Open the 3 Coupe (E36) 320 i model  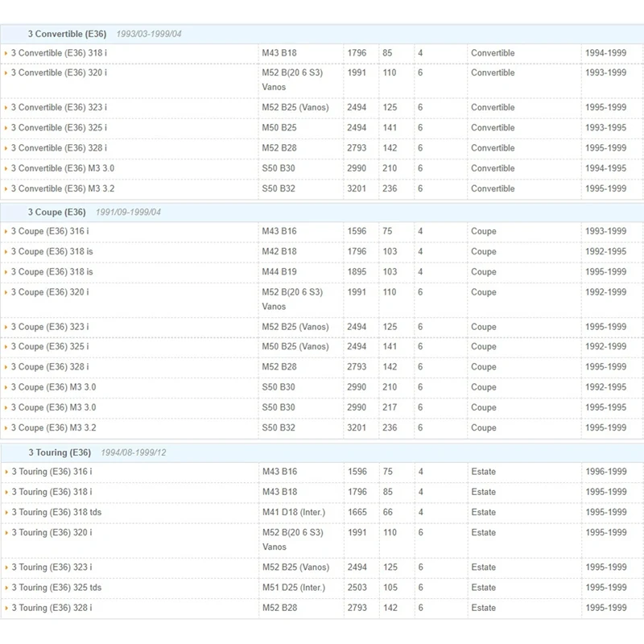click(50, 292)
